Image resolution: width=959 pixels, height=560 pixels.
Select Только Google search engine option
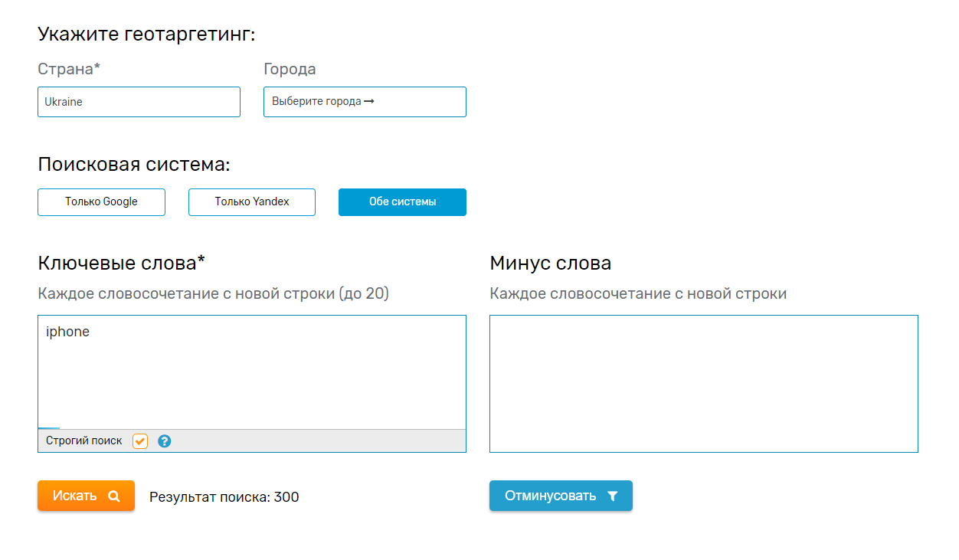coord(101,201)
